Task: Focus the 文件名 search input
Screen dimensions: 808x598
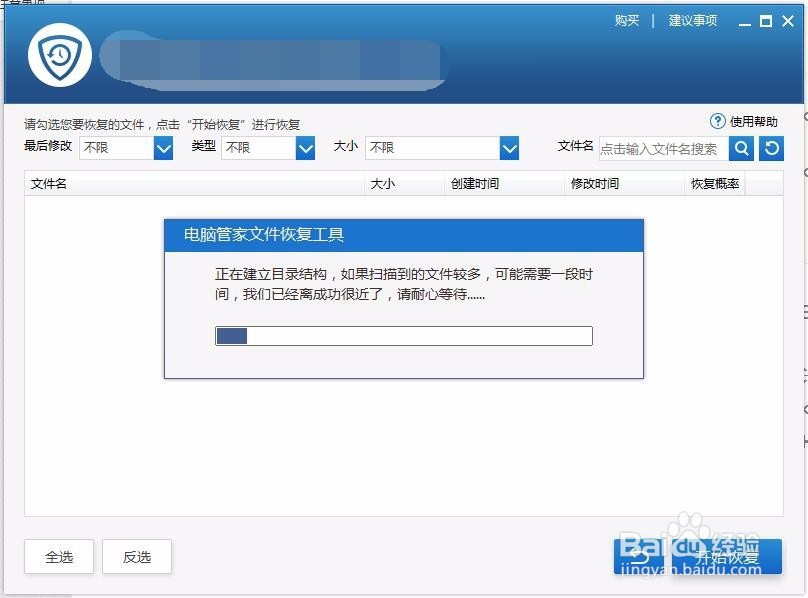Action: pos(664,148)
